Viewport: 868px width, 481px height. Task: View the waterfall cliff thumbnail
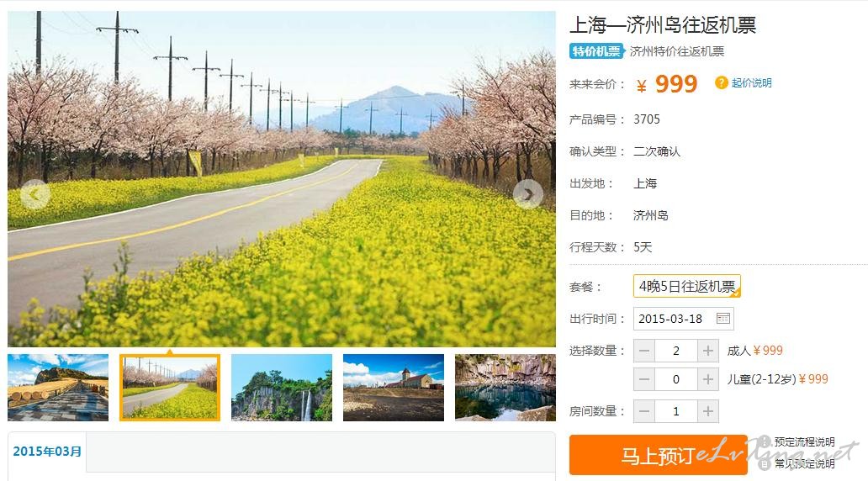tap(282, 388)
